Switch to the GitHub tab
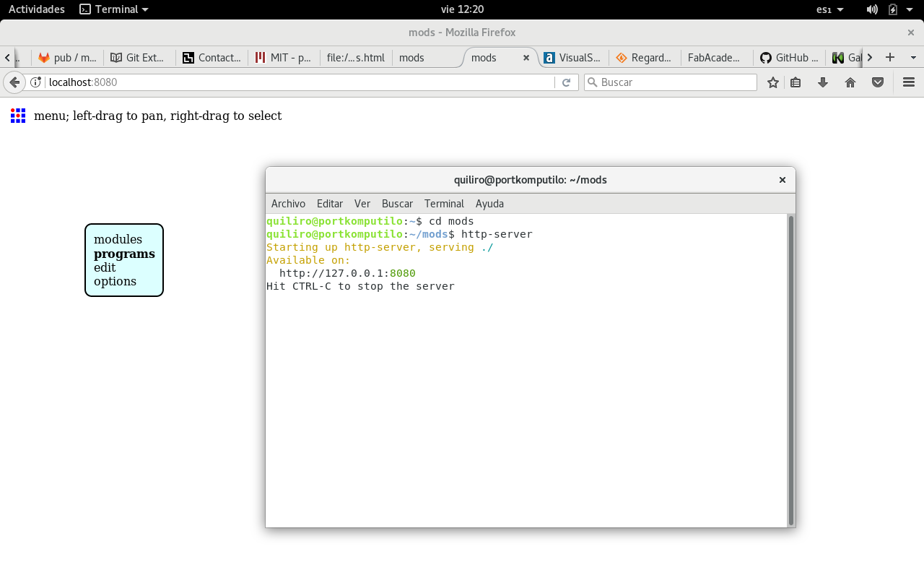924x578 pixels. pyautogui.click(x=789, y=58)
